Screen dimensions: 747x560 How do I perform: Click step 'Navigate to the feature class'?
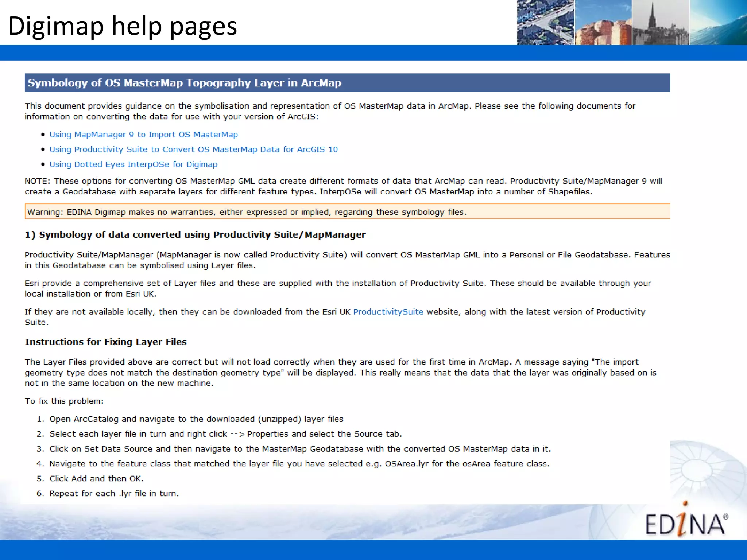coord(299,464)
